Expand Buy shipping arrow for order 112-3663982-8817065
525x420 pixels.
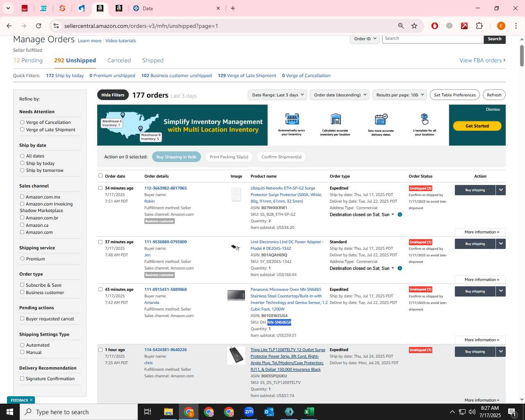[x=501, y=190]
